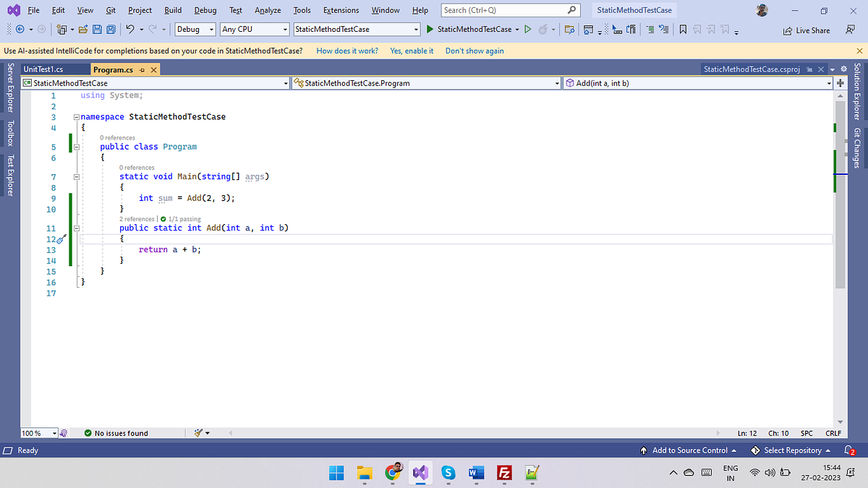The image size is (868, 488).
Task: Click the Select Repository button
Action: [792, 450]
